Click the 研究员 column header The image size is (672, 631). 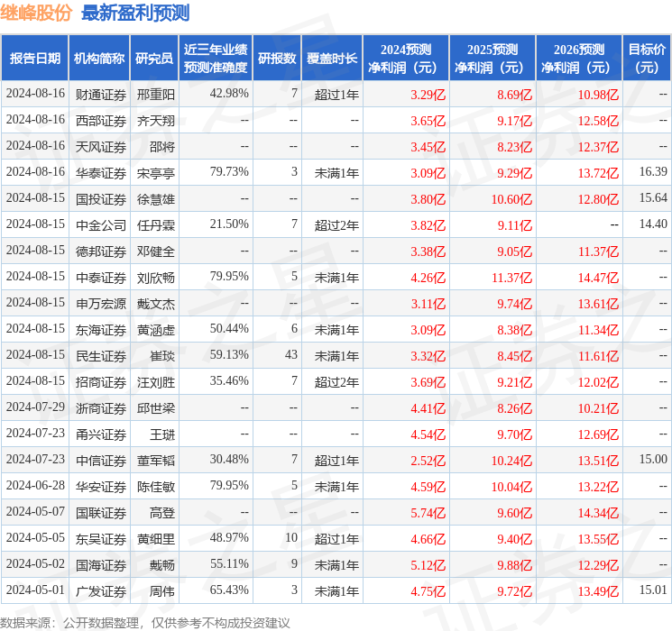click(154, 59)
